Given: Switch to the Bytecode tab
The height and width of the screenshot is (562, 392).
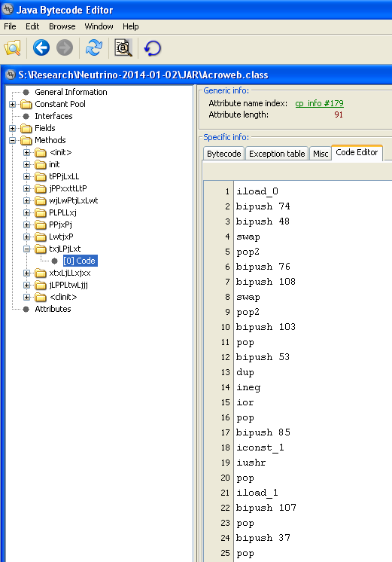Looking at the screenshot, I should (x=223, y=154).
